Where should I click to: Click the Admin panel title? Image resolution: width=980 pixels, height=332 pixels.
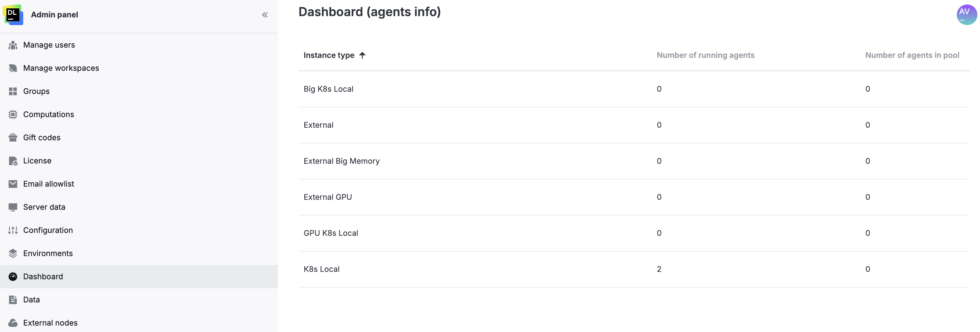[54, 15]
